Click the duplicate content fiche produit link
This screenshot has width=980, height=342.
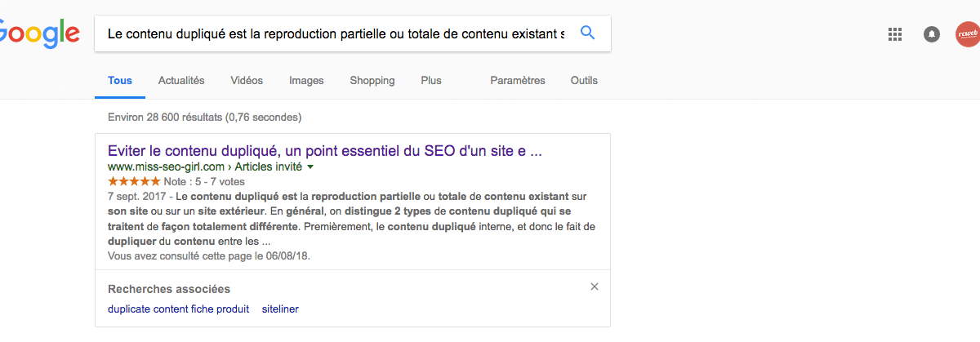pyautogui.click(x=178, y=309)
